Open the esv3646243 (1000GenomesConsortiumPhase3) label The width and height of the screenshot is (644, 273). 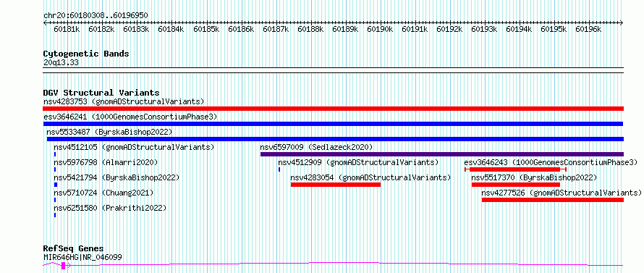(551, 162)
